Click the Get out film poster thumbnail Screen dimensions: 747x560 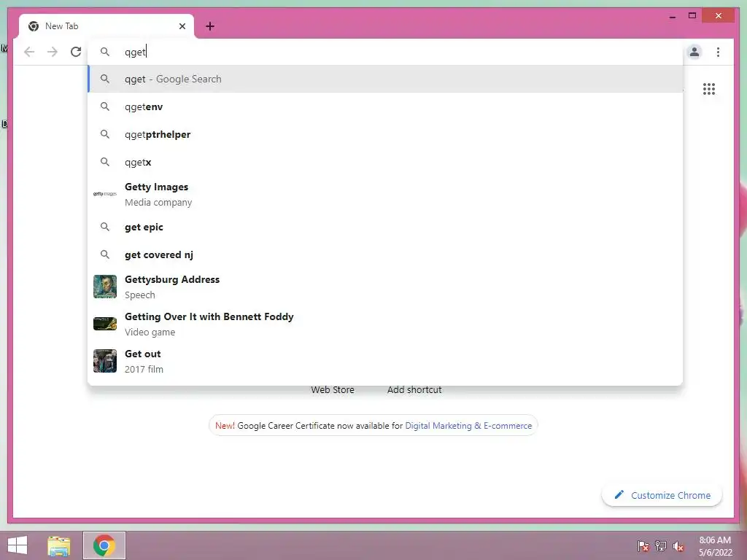click(105, 361)
